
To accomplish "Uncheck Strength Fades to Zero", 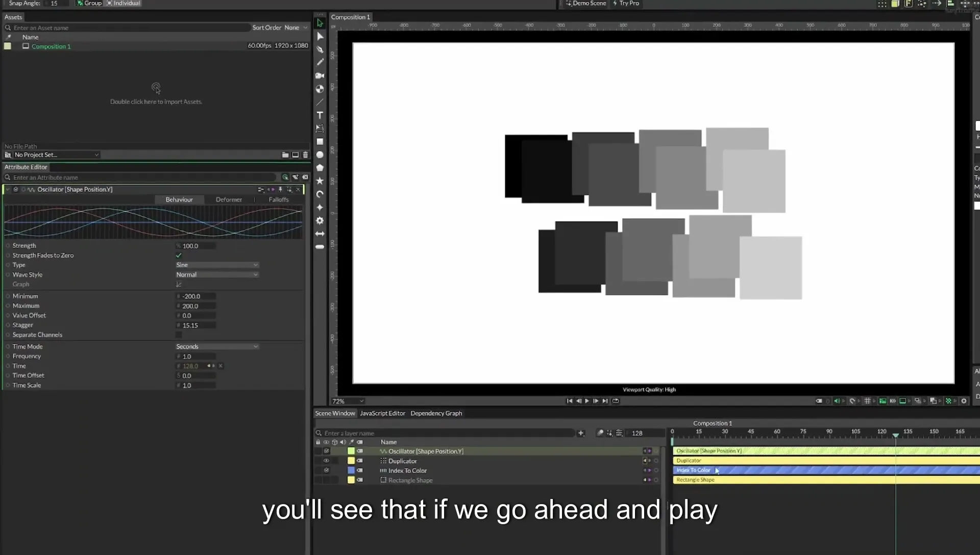I will 179,256.
